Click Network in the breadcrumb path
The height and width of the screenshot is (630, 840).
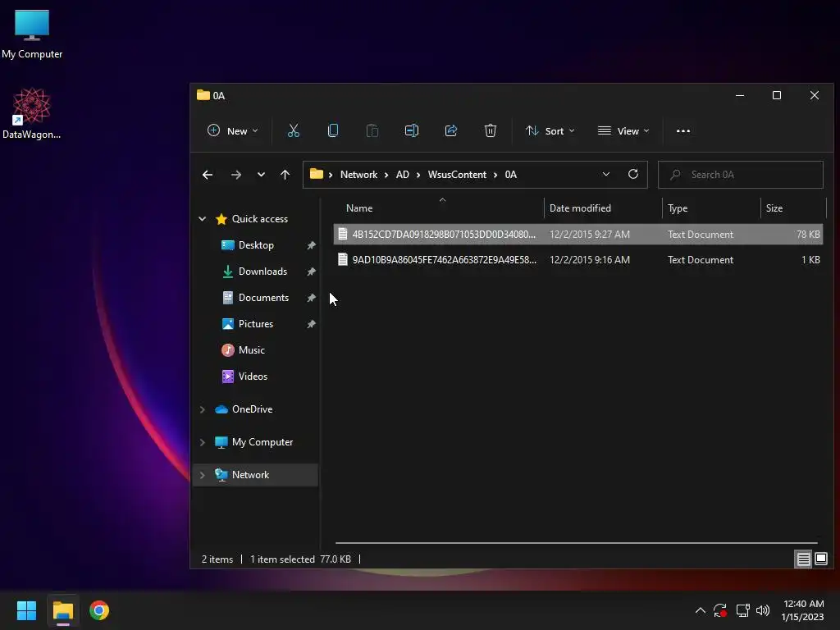click(x=359, y=175)
